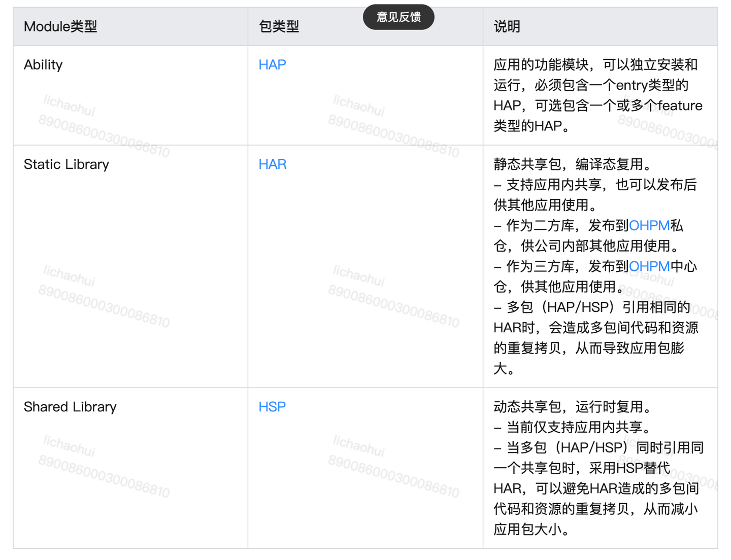This screenshot has width=731, height=560.
Task: Click the Ability module type cell
Action: (x=43, y=64)
